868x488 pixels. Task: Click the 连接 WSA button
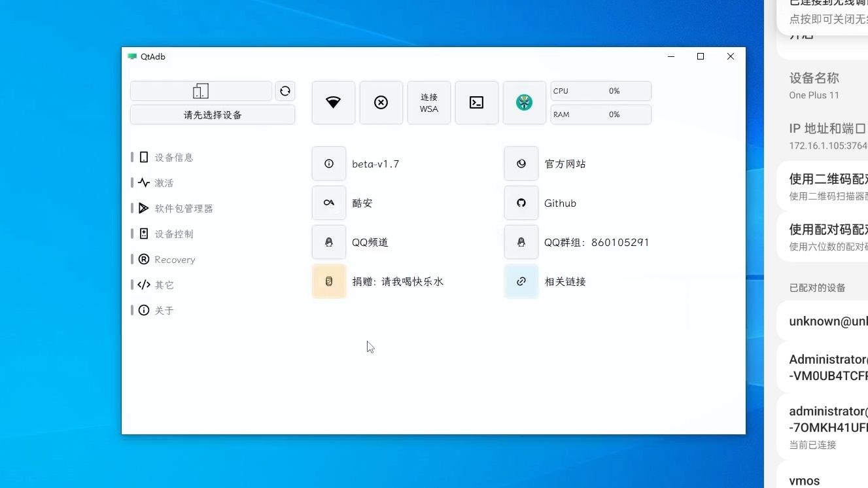[x=429, y=103]
